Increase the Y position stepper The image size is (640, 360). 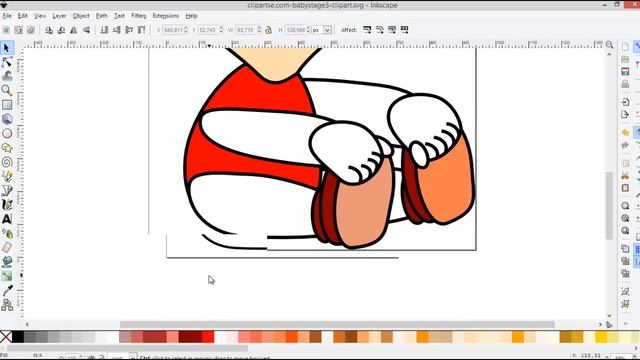point(221,28)
